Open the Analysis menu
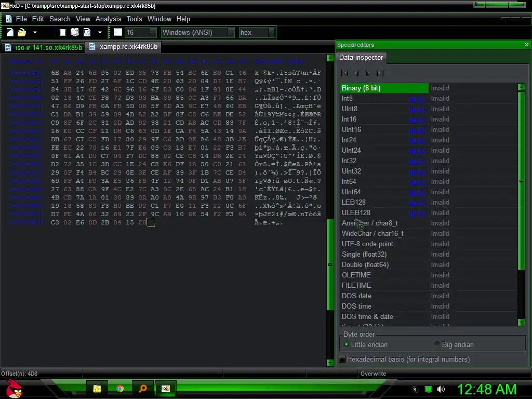The image size is (532, 399). pos(108,19)
